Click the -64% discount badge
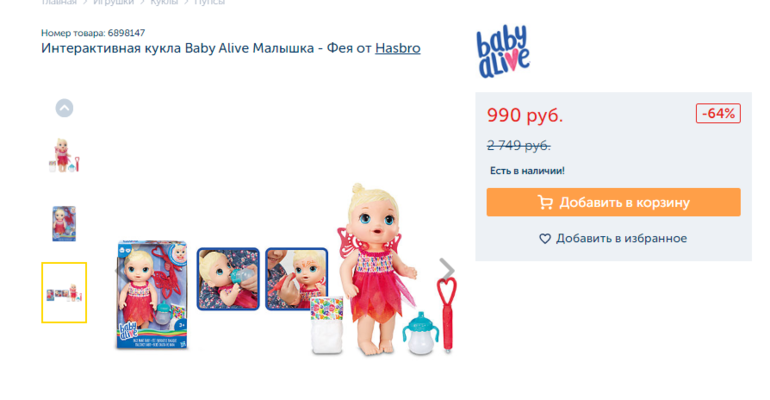The width and height of the screenshot is (770, 400). (x=718, y=113)
